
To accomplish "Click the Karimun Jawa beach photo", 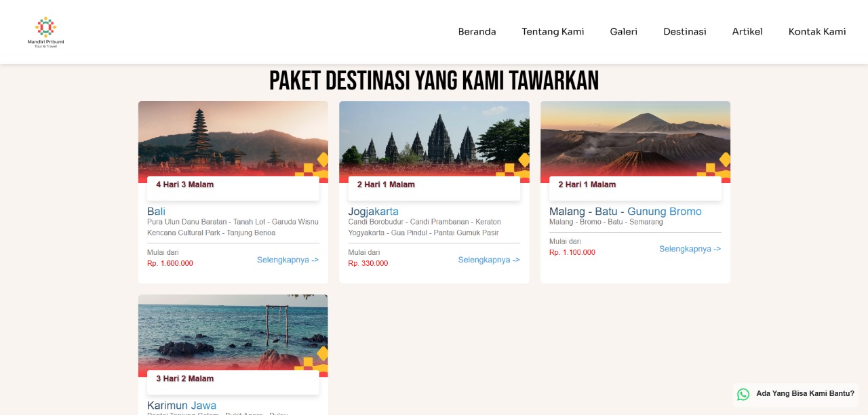I will point(233,336).
